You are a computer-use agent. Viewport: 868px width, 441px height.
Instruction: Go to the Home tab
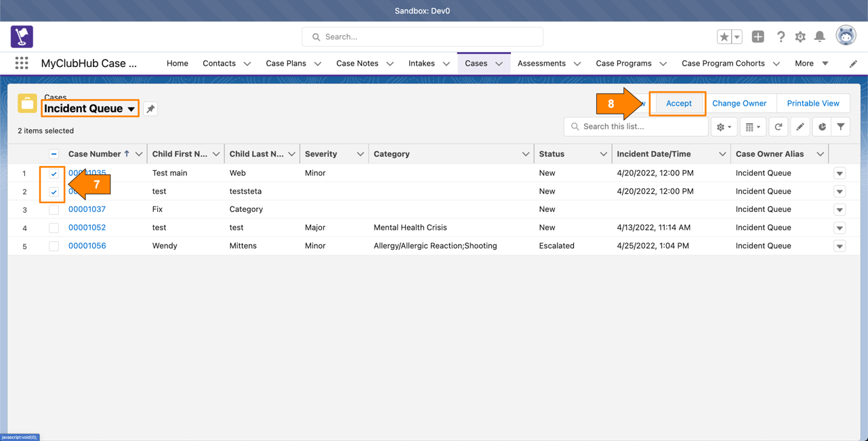click(x=178, y=63)
